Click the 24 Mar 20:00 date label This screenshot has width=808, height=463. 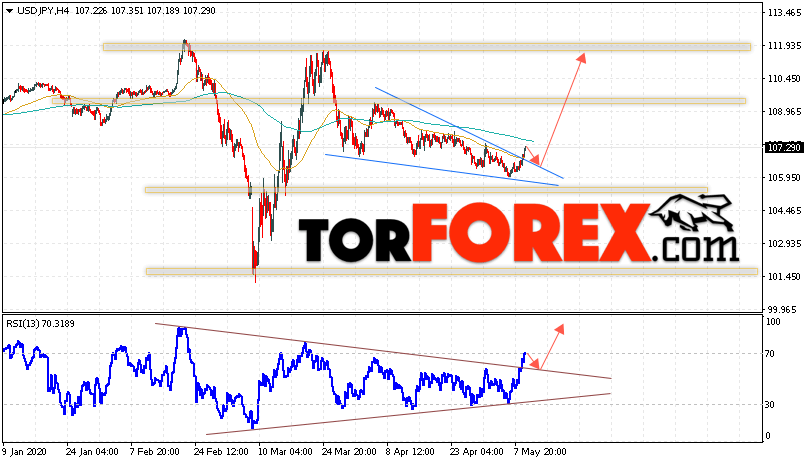[x=349, y=452]
